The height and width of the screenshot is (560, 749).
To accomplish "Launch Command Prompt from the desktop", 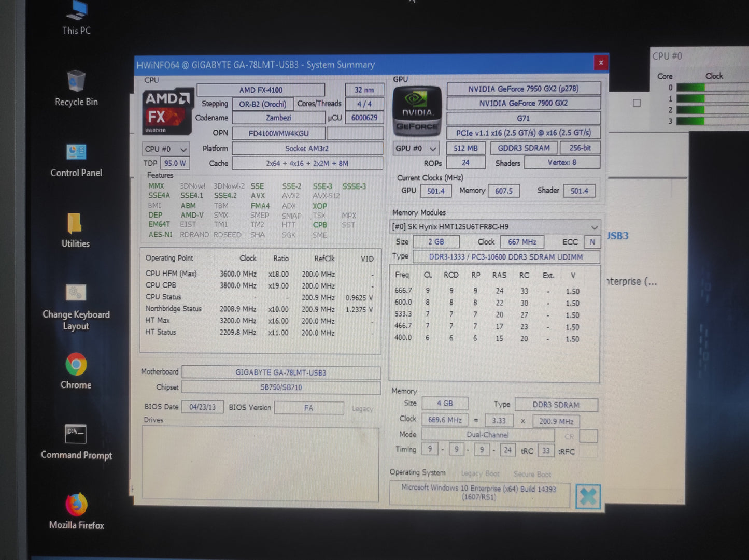I will (x=76, y=435).
